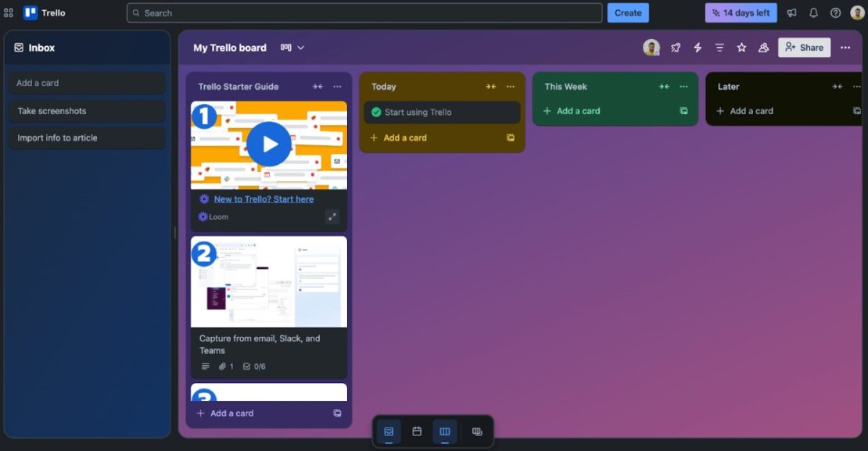Open the board menu three dots
The image size is (868, 451).
[x=845, y=48]
